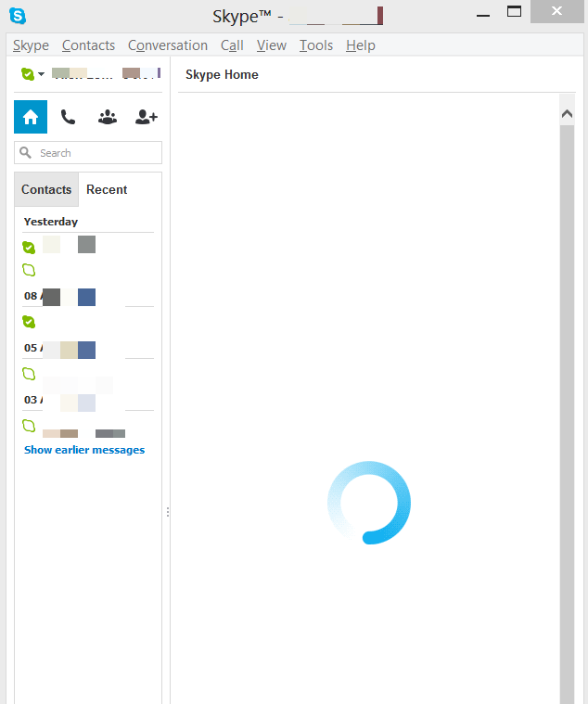Open the View menu

[x=272, y=45]
